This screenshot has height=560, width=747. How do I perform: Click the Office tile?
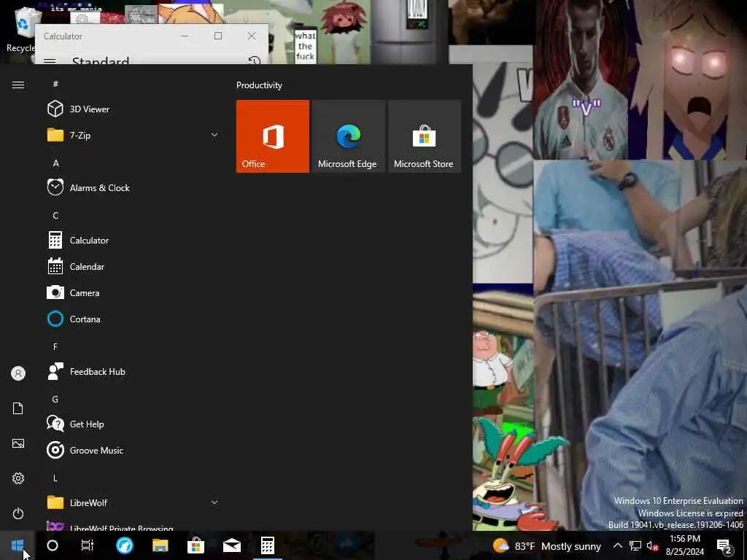pyautogui.click(x=273, y=136)
